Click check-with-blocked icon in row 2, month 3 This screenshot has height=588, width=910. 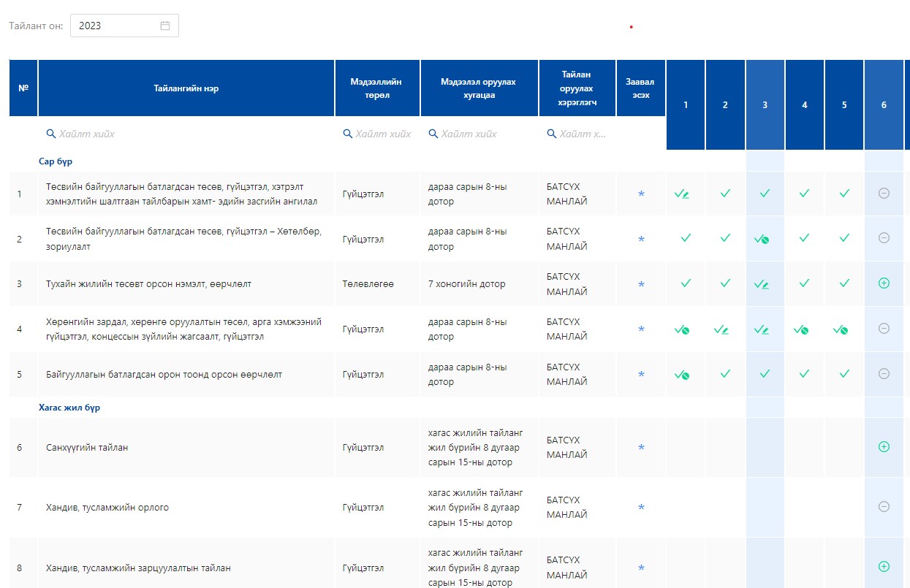(762, 239)
